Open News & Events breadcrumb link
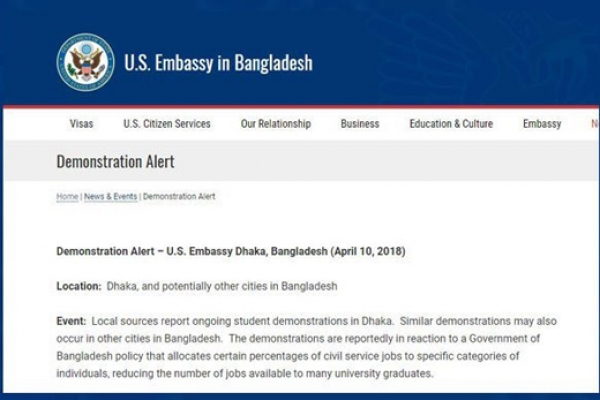The image size is (600, 400). [110, 197]
